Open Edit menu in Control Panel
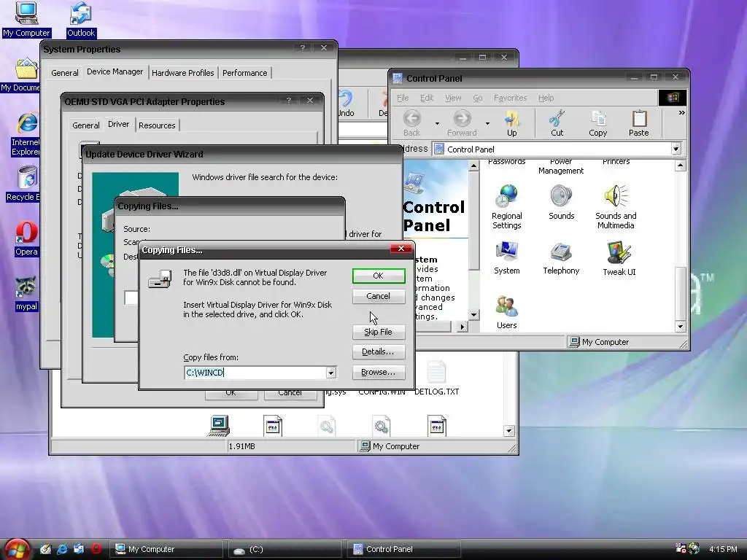Screen dimensions: 747x560 pos(426,98)
